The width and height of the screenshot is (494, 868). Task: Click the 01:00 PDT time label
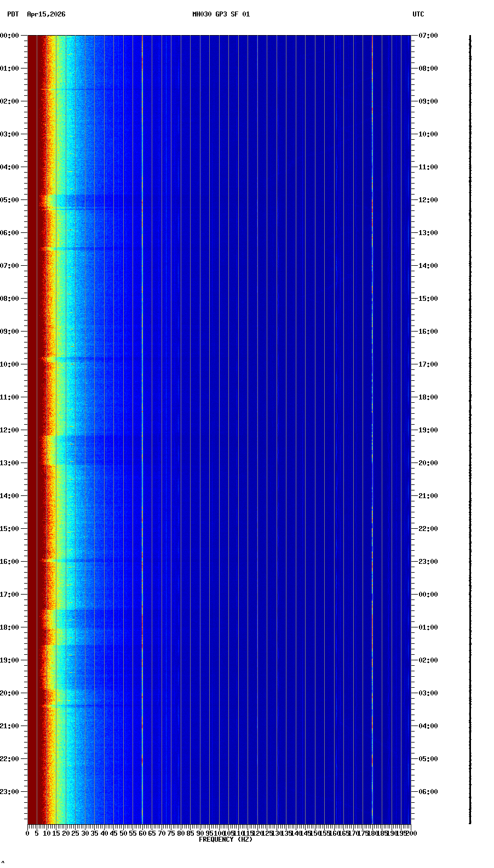(10, 68)
